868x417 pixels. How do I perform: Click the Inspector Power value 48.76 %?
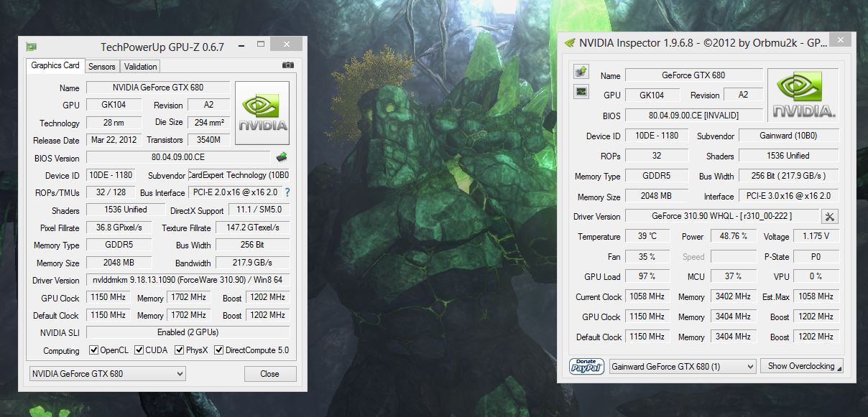coord(734,236)
